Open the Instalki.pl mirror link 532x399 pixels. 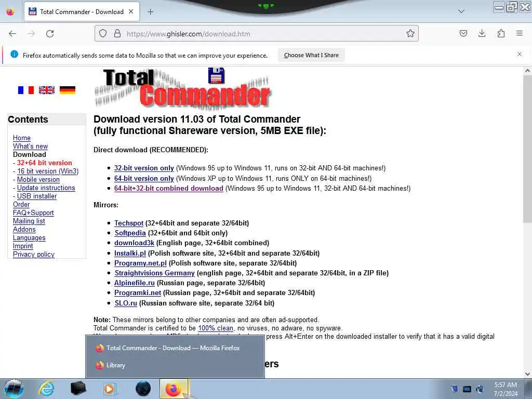click(130, 253)
